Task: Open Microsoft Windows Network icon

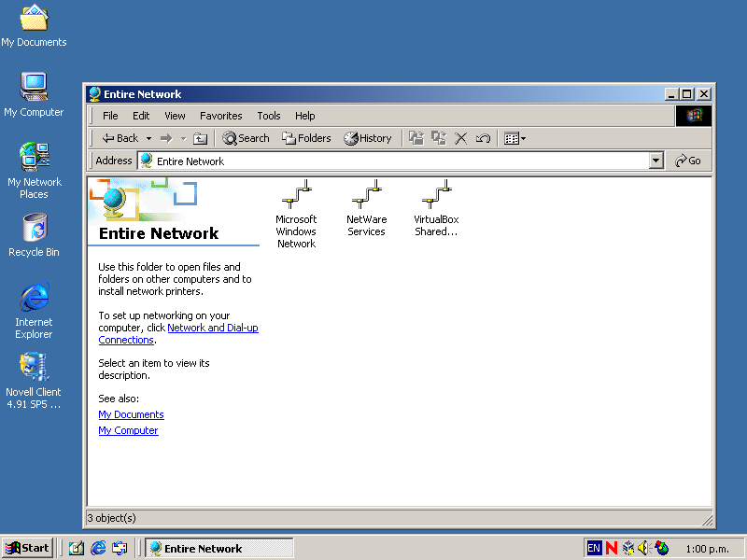Action: pyautogui.click(x=296, y=214)
